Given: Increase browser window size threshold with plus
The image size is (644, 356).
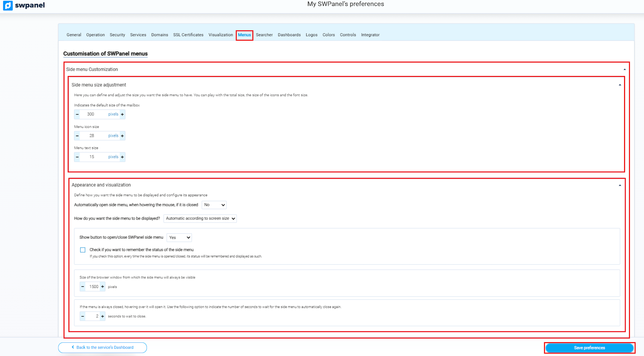Looking at the screenshot, I should click(x=103, y=287).
